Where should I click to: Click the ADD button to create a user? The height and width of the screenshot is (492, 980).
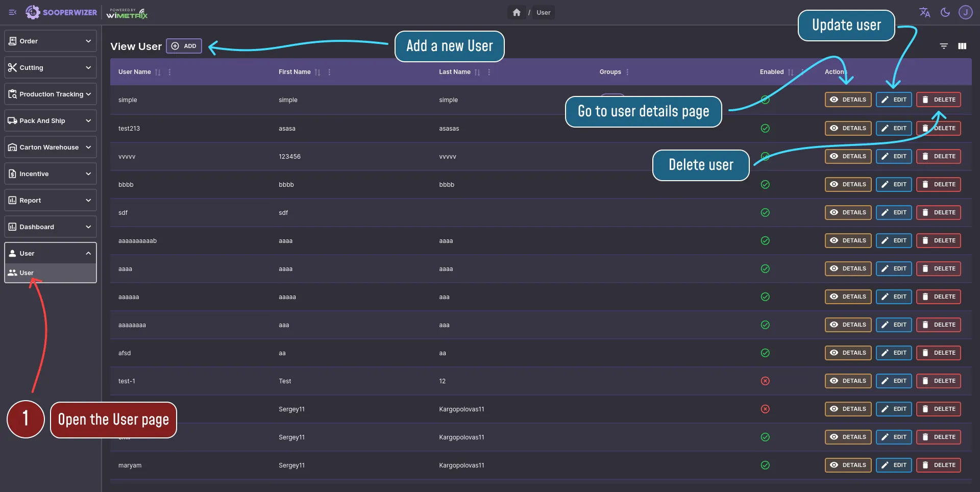(x=183, y=46)
